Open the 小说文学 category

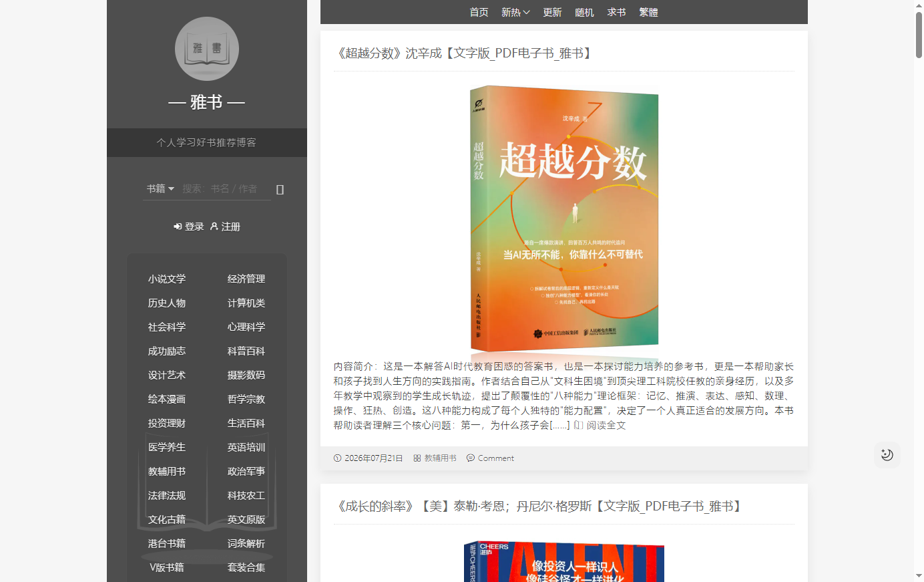point(167,279)
